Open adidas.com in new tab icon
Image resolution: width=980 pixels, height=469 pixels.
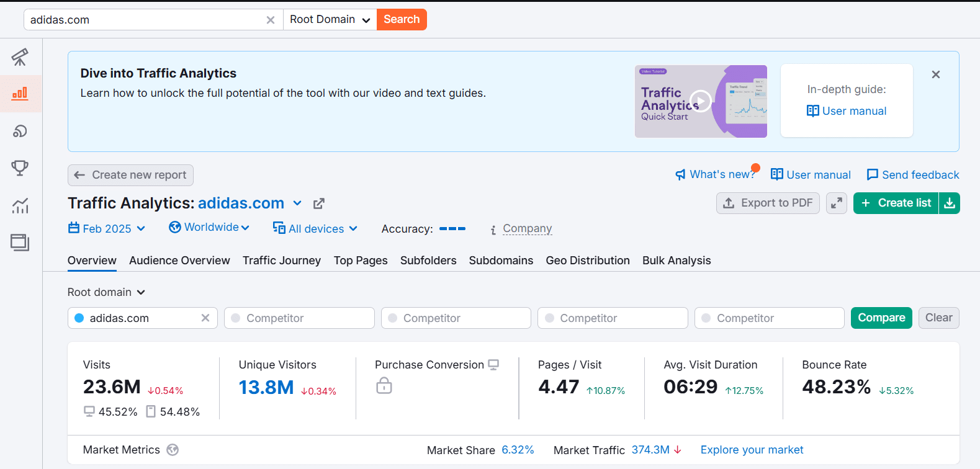pyautogui.click(x=319, y=203)
